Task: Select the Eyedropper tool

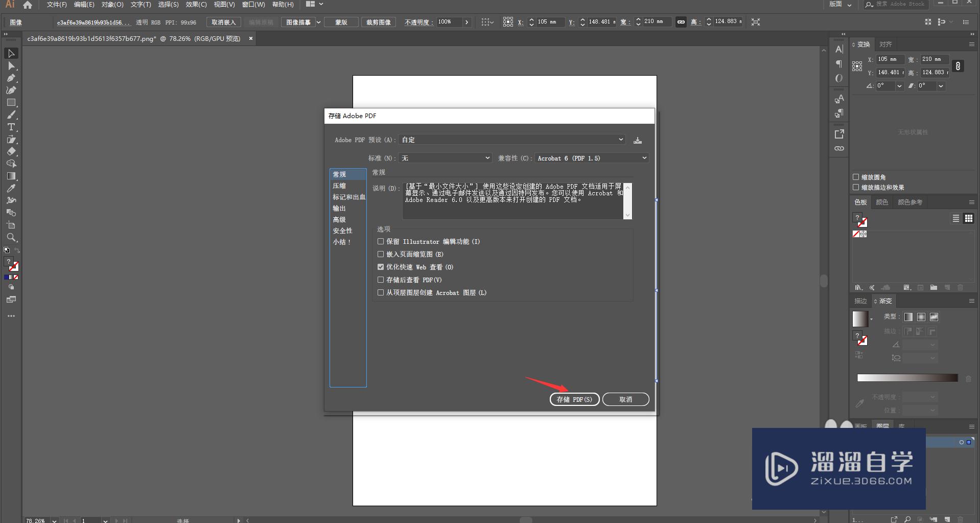Action: 11,188
